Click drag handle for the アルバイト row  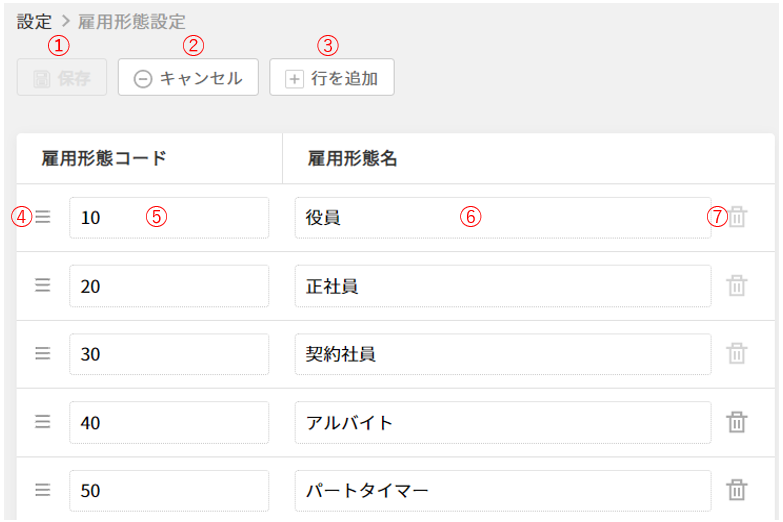pos(43,422)
